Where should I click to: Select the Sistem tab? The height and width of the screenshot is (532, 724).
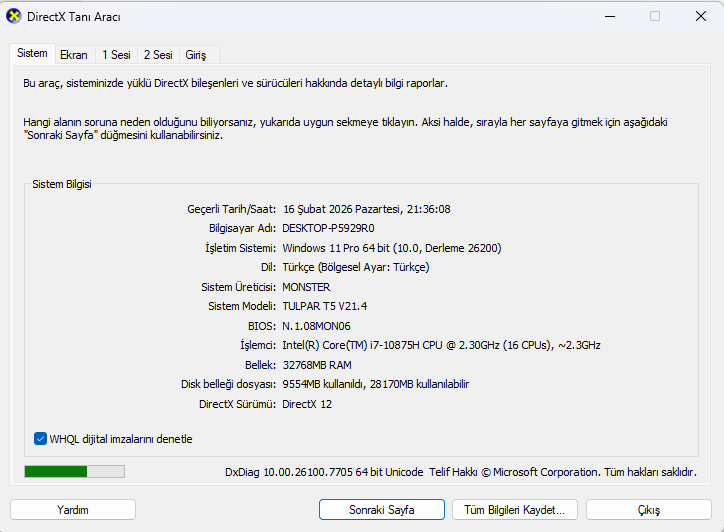point(32,53)
